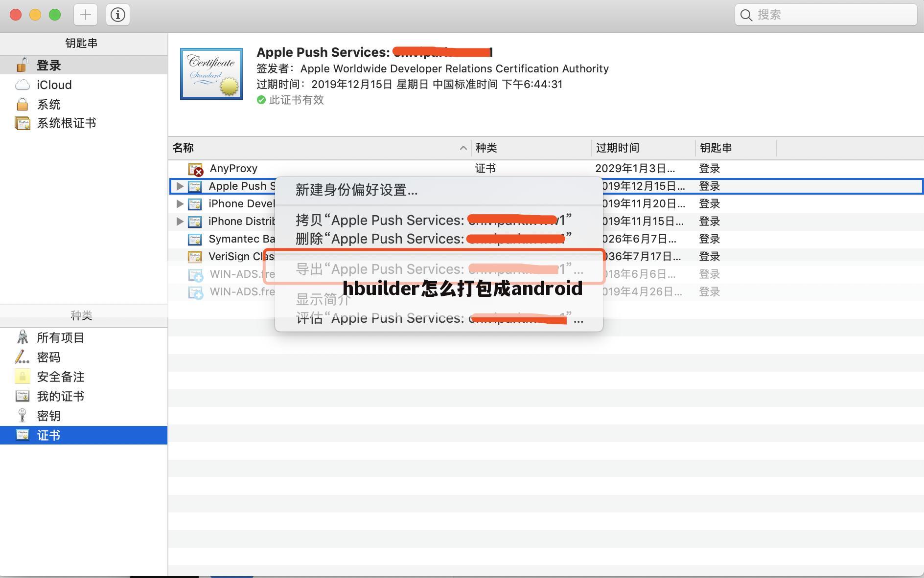Choose 评估 Apple Push Services menu item
924x578 pixels.
coord(439,318)
